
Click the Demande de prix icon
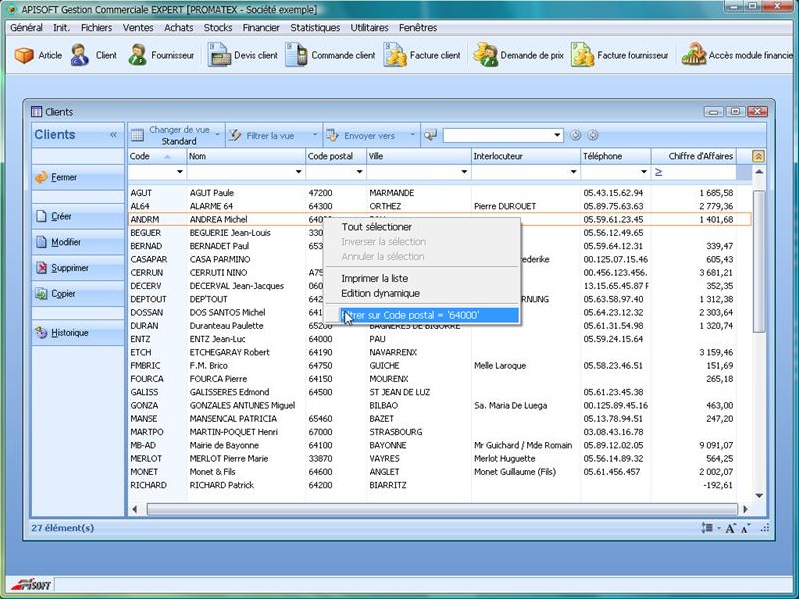(485, 55)
